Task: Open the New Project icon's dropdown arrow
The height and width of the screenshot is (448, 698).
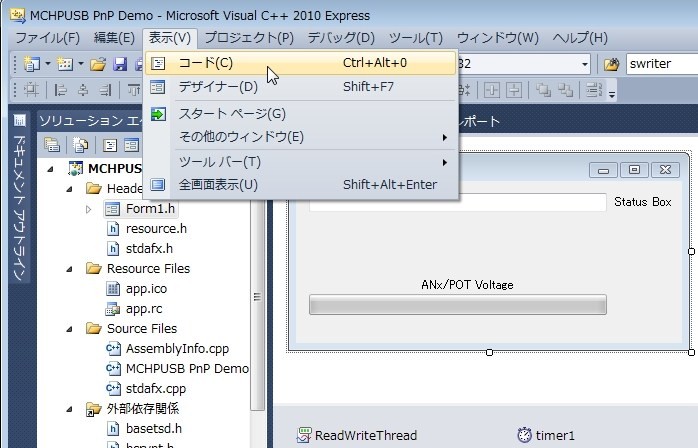Action: (48, 64)
